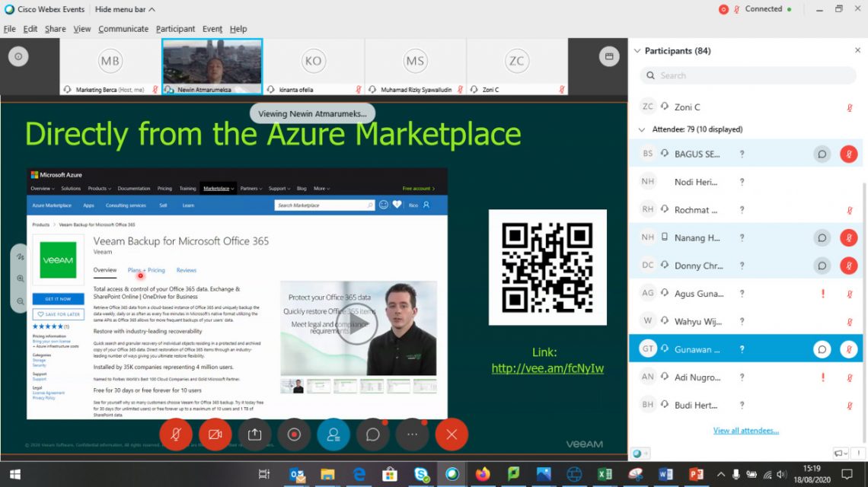868x487 pixels.
Task: Open chat with Gunawan attendee
Action: pos(822,349)
